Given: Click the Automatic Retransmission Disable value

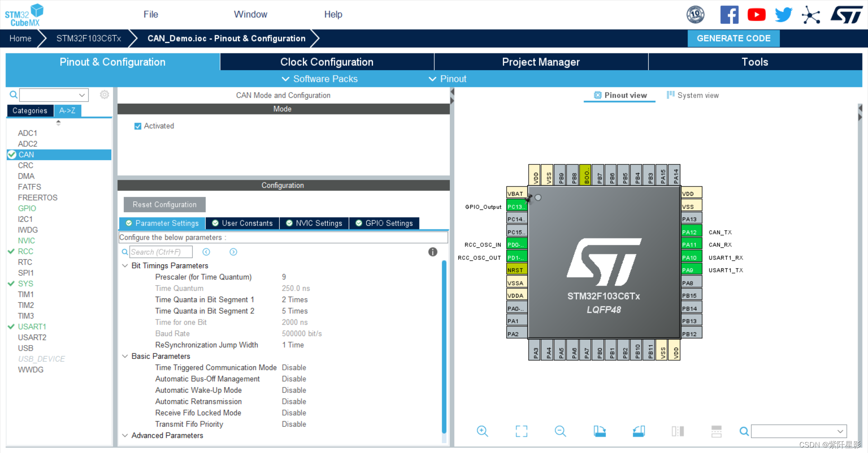Looking at the screenshot, I should coord(294,401).
